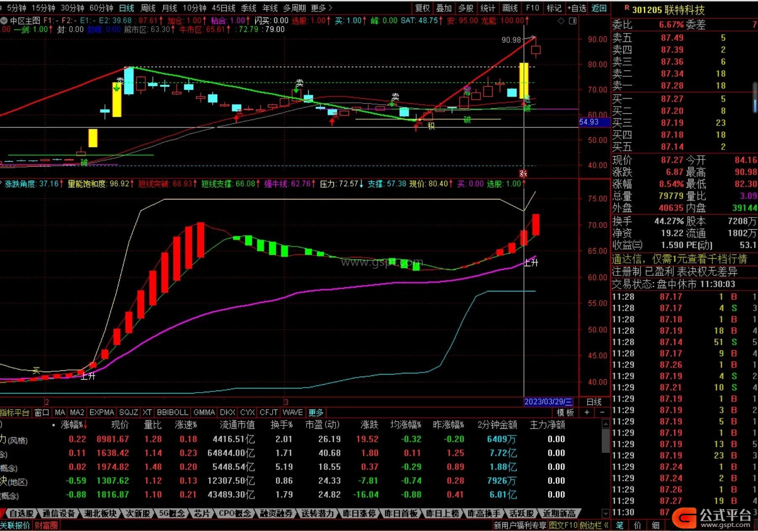Open 自选股 bottom tab
The width and height of the screenshot is (758, 532).
21,514
